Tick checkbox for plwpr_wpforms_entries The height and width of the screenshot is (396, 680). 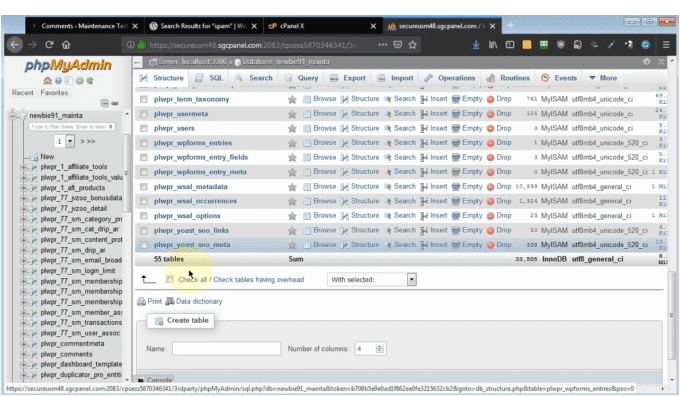pyautogui.click(x=144, y=143)
